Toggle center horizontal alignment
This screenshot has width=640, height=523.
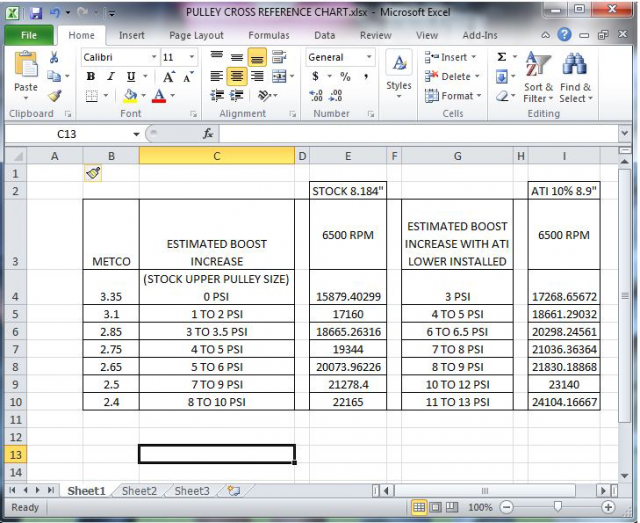tap(237, 77)
